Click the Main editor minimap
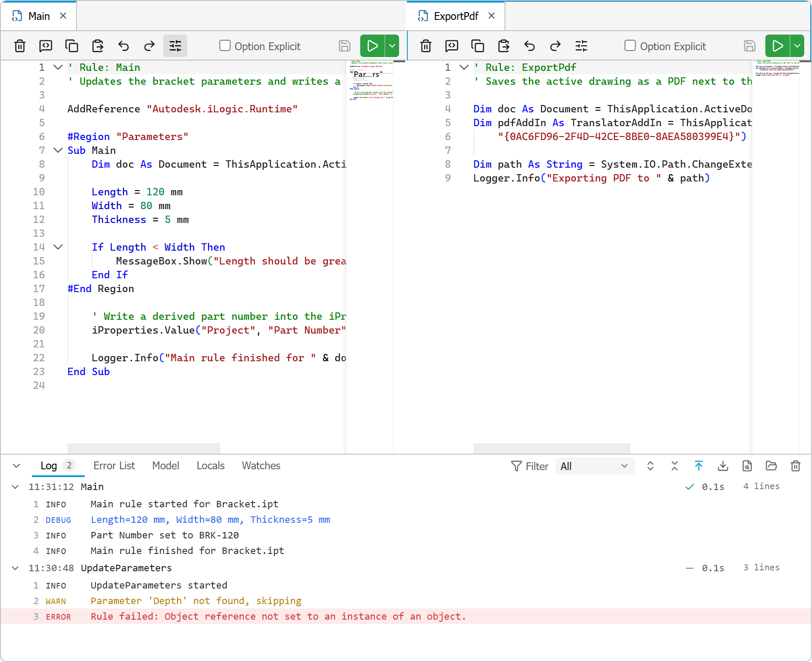 370,257
